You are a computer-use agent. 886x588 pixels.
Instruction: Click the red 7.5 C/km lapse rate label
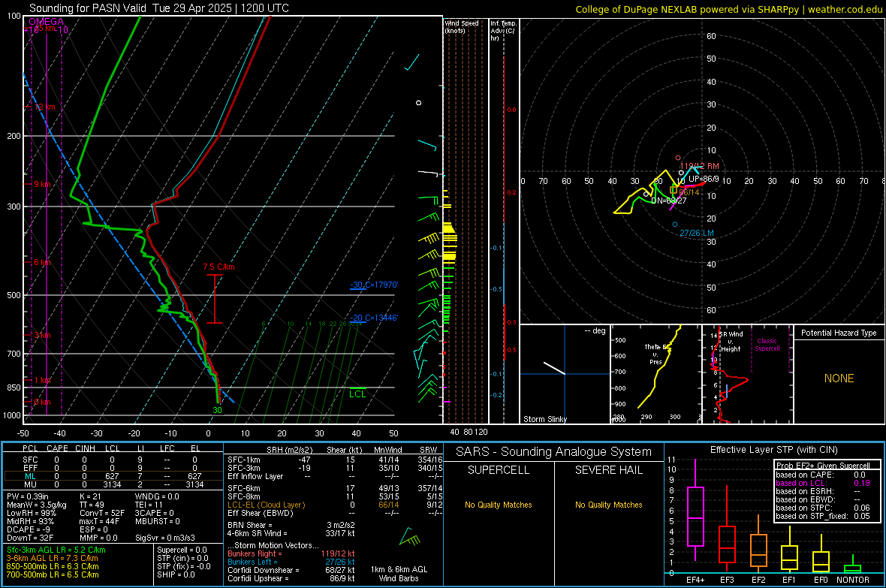[x=218, y=267]
